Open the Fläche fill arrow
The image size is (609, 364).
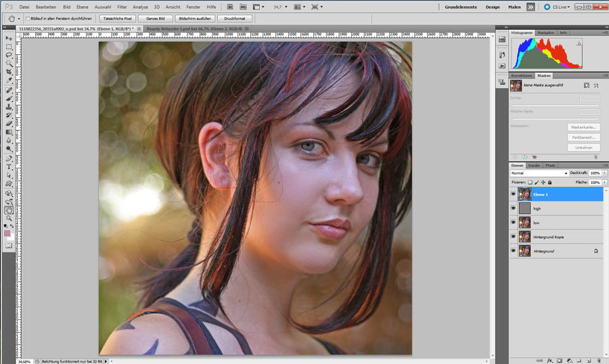click(x=604, y=182)
